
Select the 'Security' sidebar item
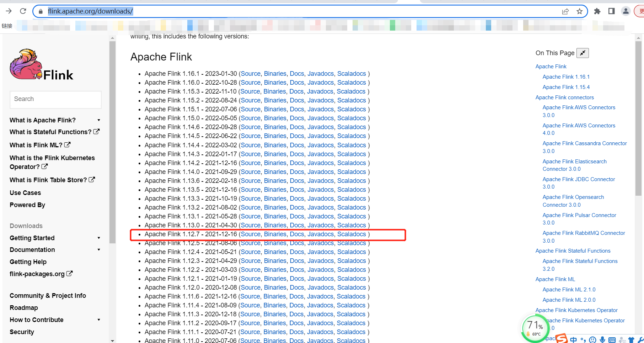(x=22, y=332)
